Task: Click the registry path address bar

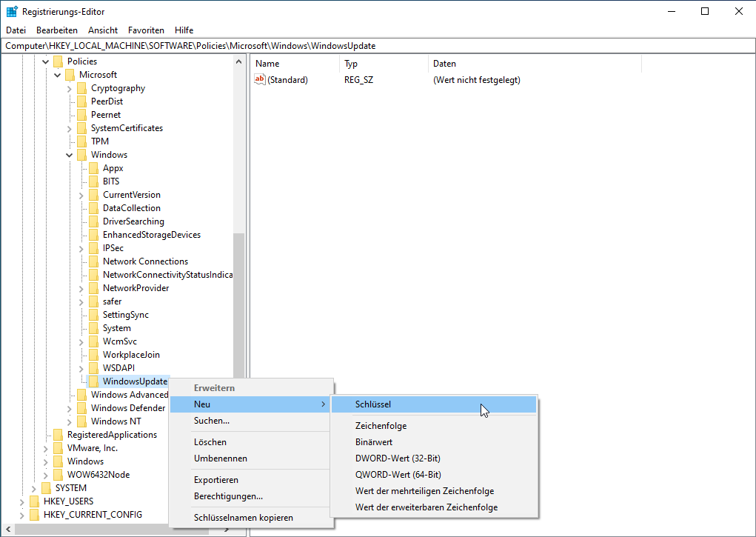Action: [378, 46]
